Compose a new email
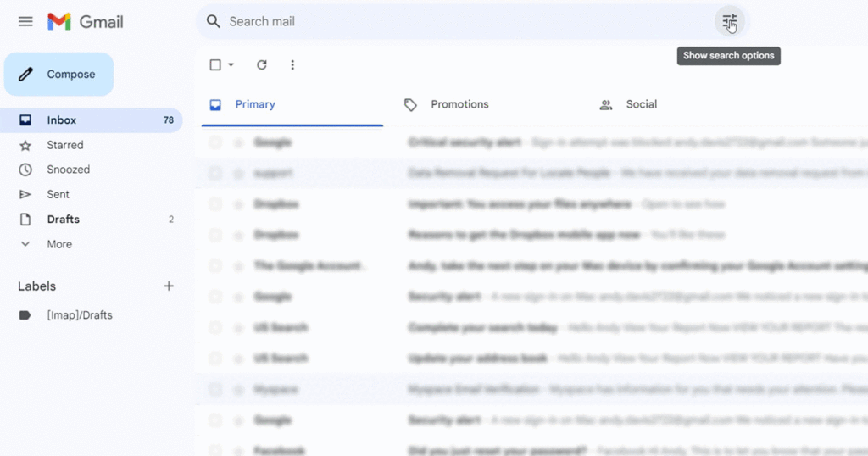This screenshot has width=868, height=456. pos(58,74)
